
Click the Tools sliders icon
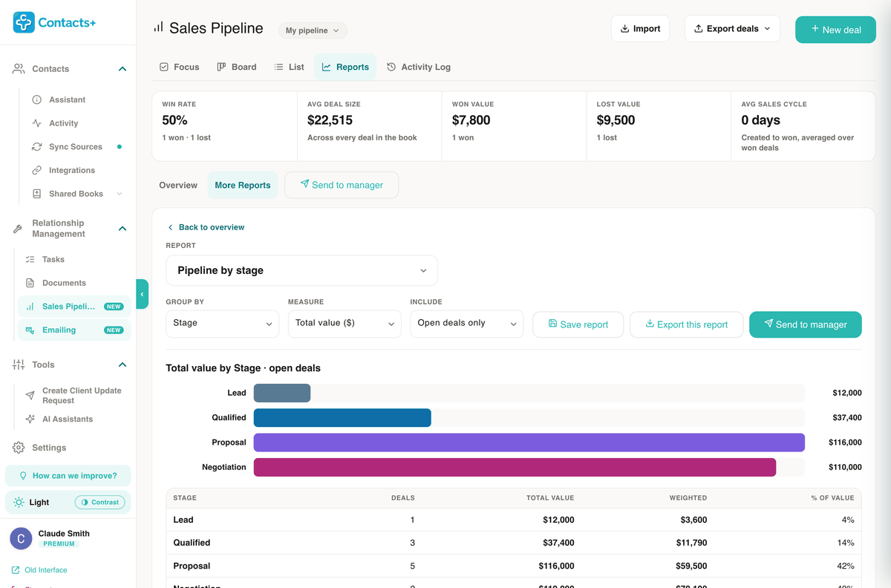click(x=19, y=365)
